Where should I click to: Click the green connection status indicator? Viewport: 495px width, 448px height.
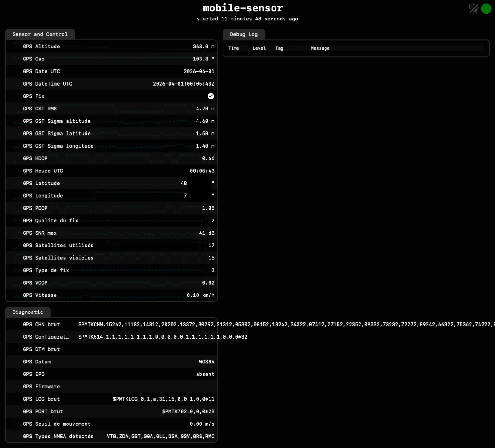coord(486,9)
